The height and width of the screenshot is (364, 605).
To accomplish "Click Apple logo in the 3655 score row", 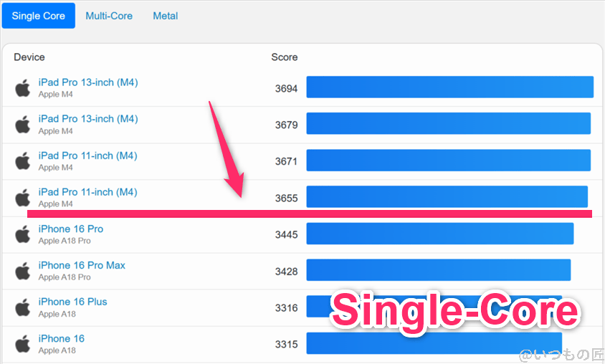I will (x=23, y=197).
